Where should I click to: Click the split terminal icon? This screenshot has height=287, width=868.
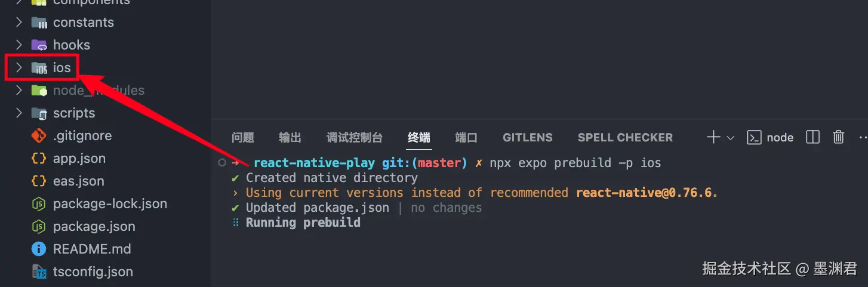tap(812, 137)
